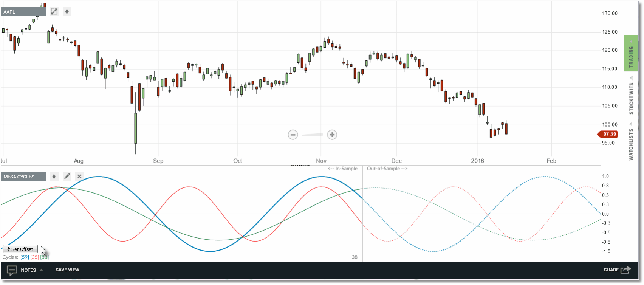Click the MESA CYCLES panel label
The image size is (644, 285).
23,177
